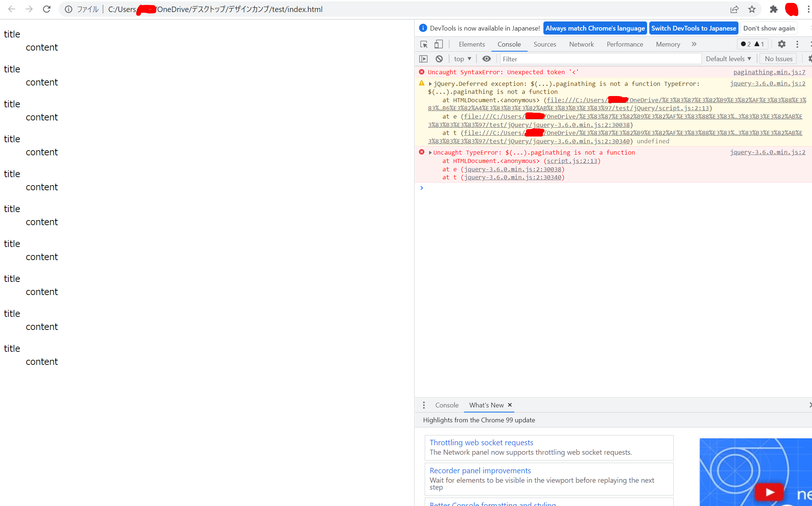Click Switch DevTools to Japanese button
This screenshot has width=812, height=506.
click(x=693, y=28)
